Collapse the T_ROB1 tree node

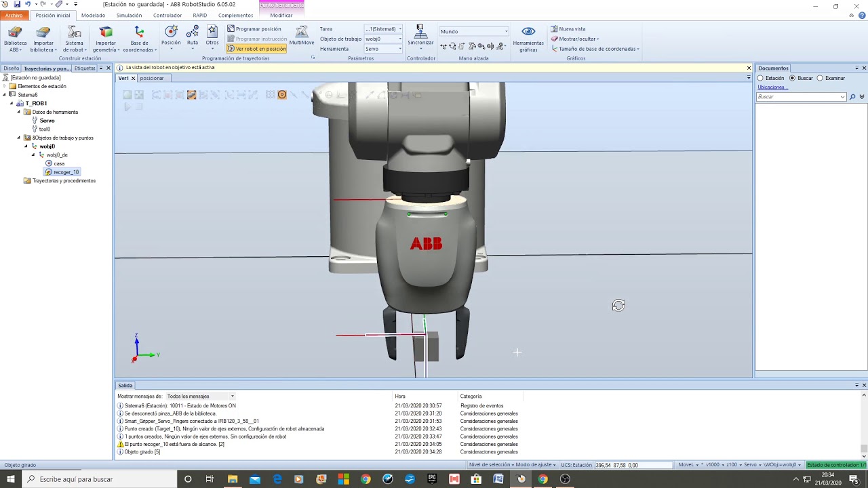(12, 104)
